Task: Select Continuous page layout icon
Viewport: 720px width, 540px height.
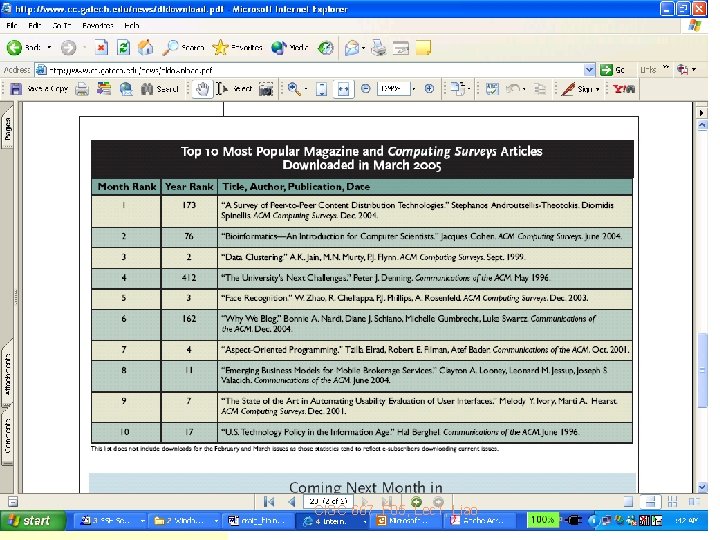Action: [x=650, y=501]
